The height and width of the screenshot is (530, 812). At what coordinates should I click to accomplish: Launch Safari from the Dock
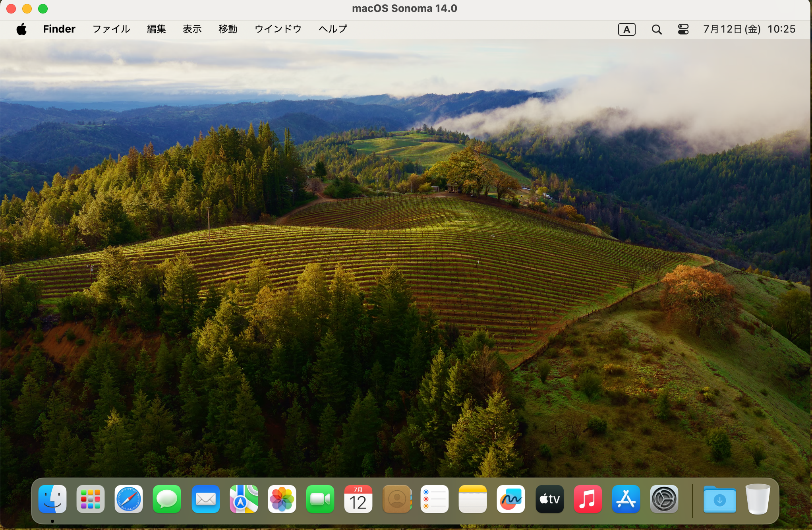(x=129, y=499)
